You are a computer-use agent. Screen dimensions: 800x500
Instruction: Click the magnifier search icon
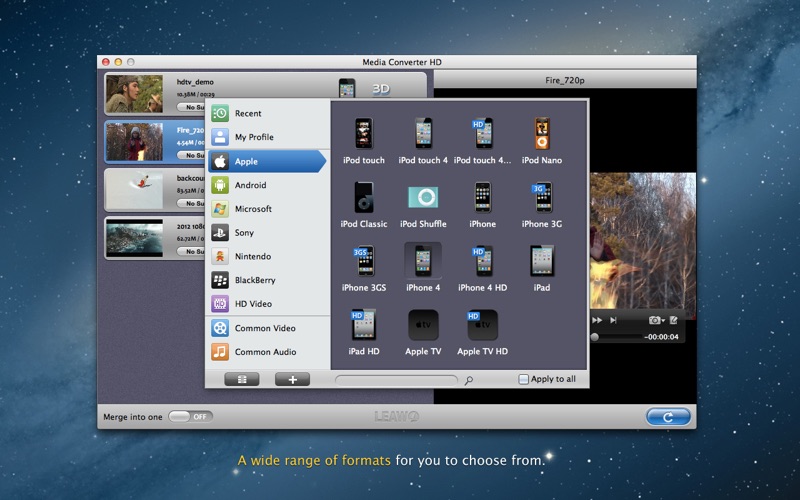pyautogui.click(x=468, y=380)
